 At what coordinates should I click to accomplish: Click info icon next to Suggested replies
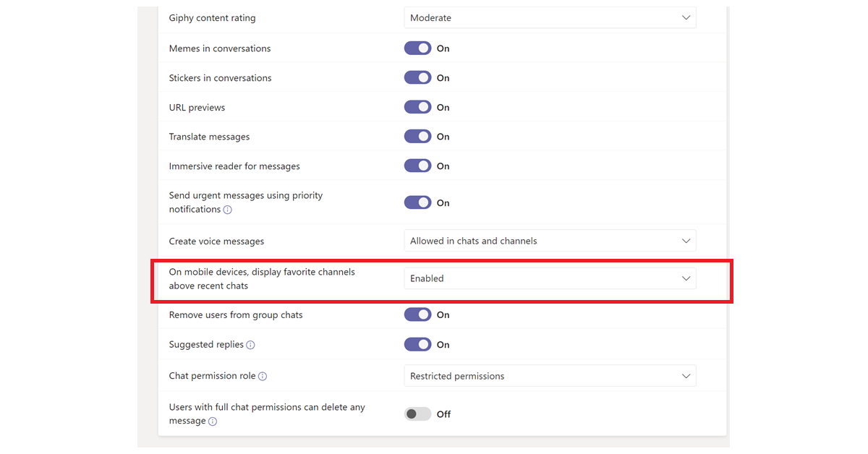pos(250,346)
